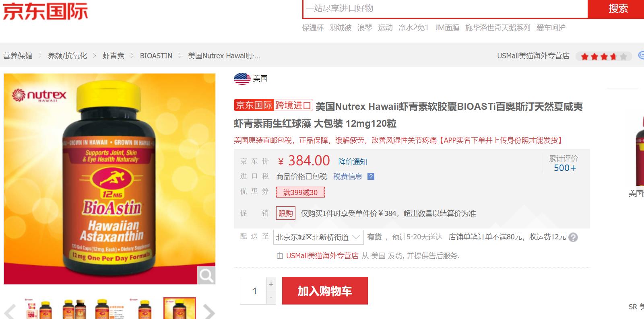Go to BIOASTIN breadcrumb brand

point(156,56)
